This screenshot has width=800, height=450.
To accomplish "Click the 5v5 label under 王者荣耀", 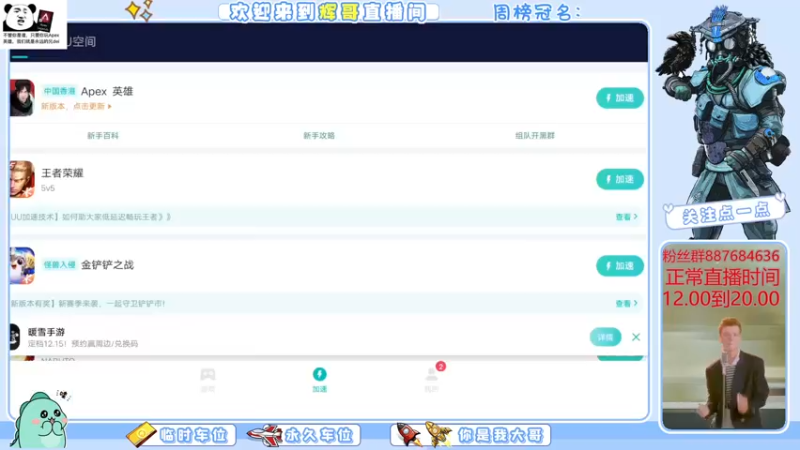I will pyautogui.click(x=47, y=188).
